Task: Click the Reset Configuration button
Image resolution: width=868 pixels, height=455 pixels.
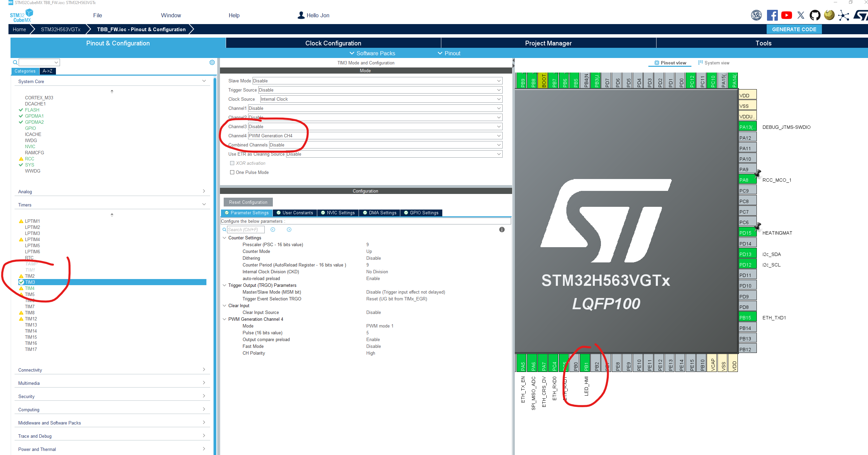Action: pyautogui.click(x=248, y=202)
